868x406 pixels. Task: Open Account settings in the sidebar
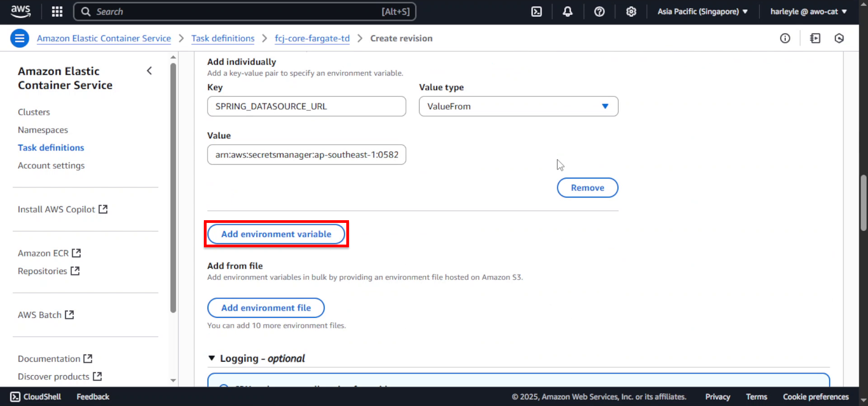(x=51, y=165)
